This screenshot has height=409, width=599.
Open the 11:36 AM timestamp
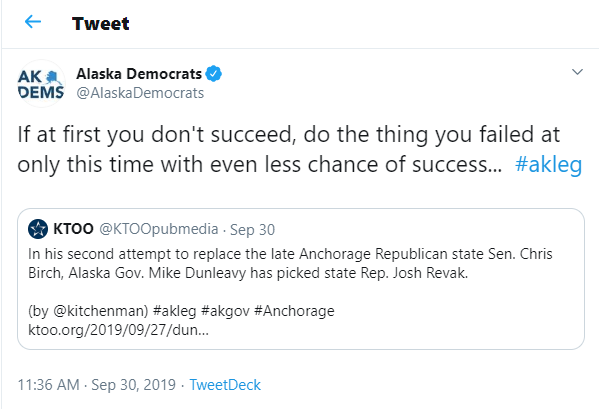pyautogui.click(x=49, y=385)
